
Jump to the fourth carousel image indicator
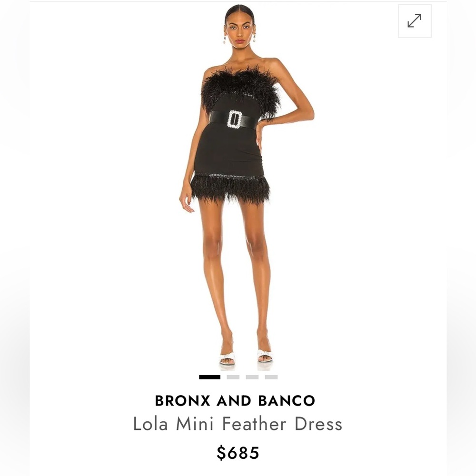(x=271, y=377)
